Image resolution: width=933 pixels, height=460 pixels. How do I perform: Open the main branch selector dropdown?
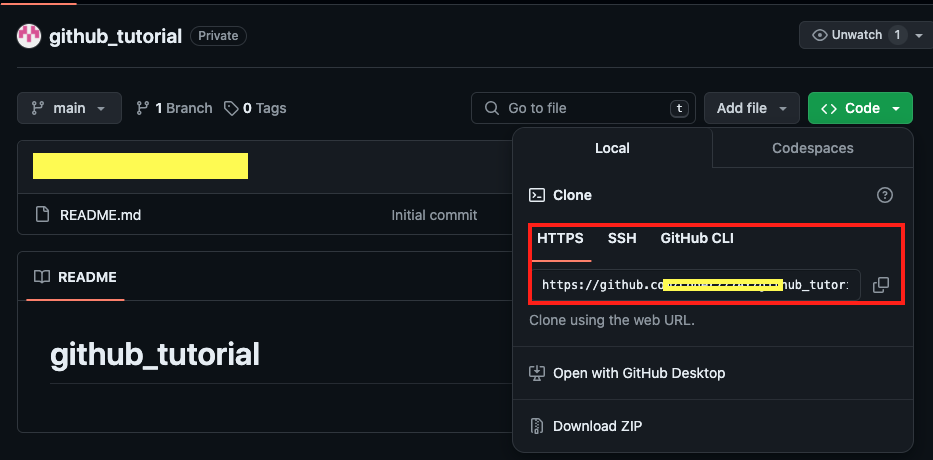[69, 108]
